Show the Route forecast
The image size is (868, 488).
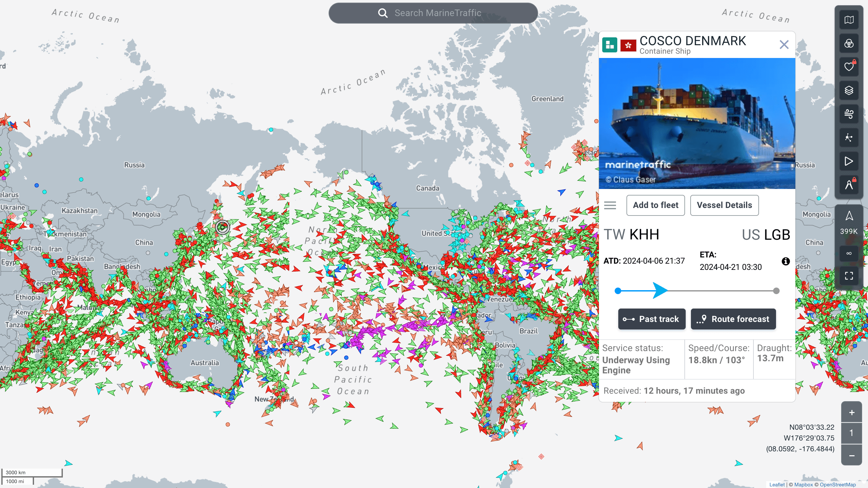coord(733,319)
